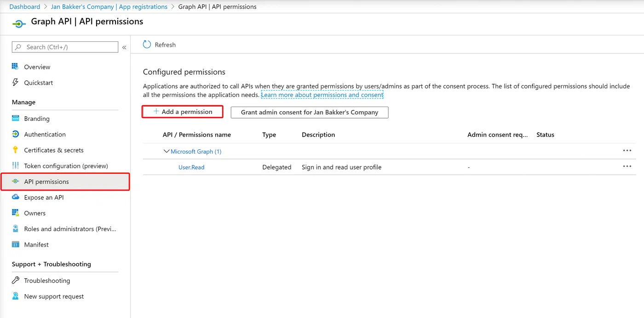
Task: Collapse the Microsoft Graph permissions group chevron
Action: [x=167, y=151]
